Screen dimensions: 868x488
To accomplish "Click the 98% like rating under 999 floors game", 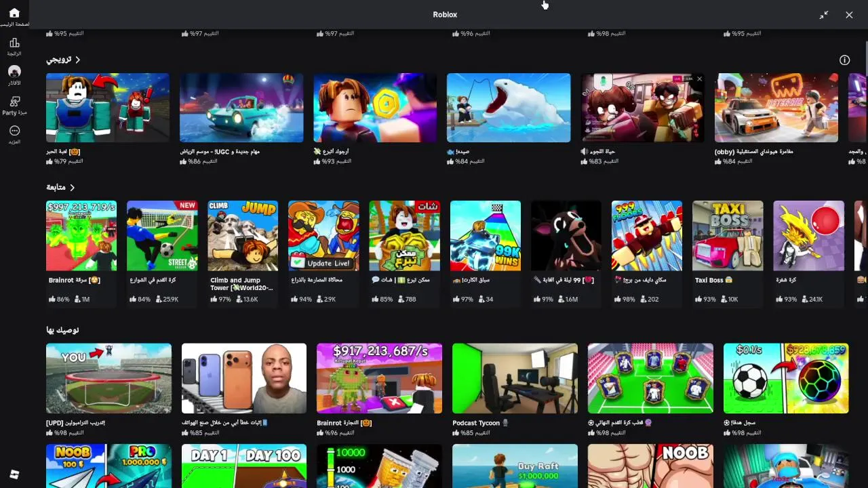I will tap(625, 299).
